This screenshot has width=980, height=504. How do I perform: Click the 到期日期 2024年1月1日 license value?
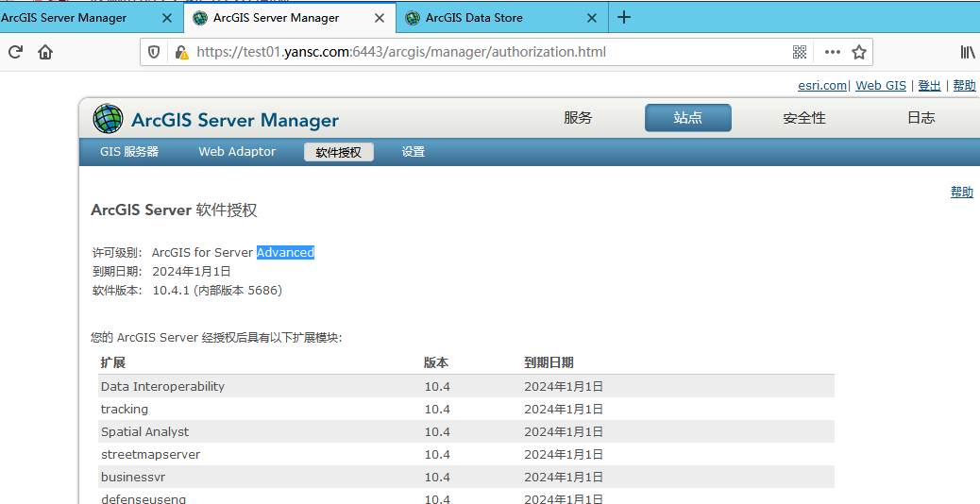coord(192,271)
